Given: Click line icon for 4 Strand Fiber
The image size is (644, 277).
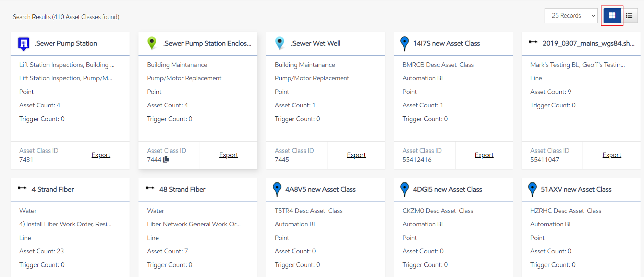Looking at the screenshot, I should coord(22,188).
